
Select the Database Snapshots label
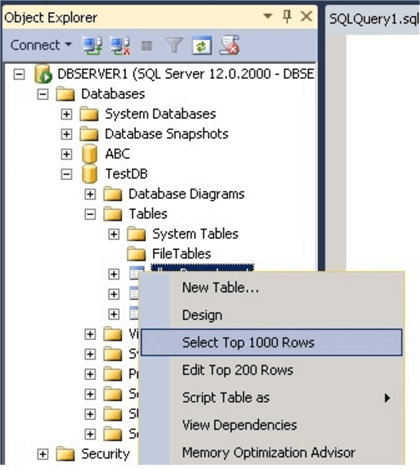coord(167,134)
